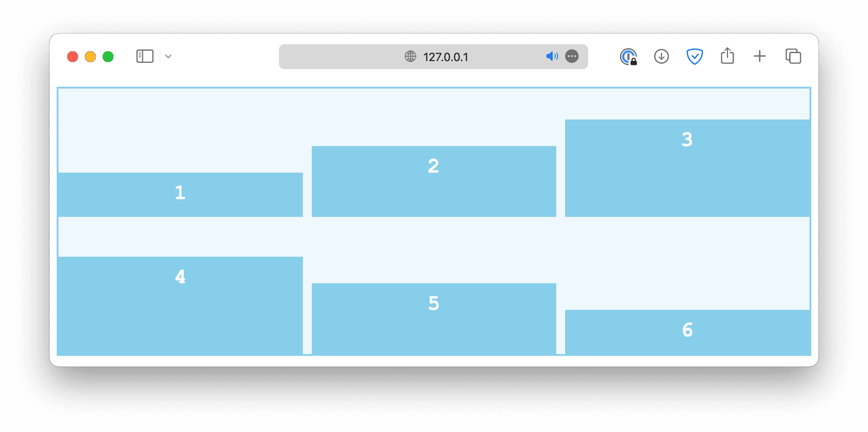Open the page options ellipsis button
This screenshot has height=432, width=868.
[572, 57]
